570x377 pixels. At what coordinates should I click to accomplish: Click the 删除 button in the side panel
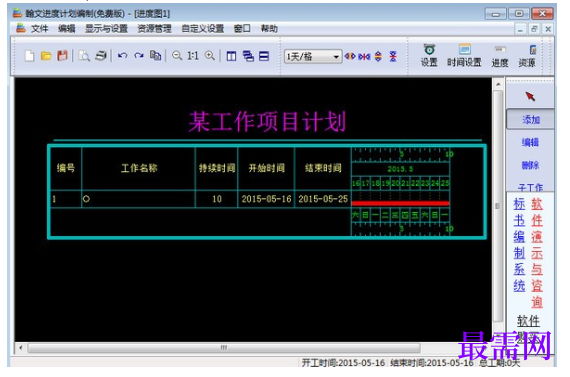coord(530,165)
